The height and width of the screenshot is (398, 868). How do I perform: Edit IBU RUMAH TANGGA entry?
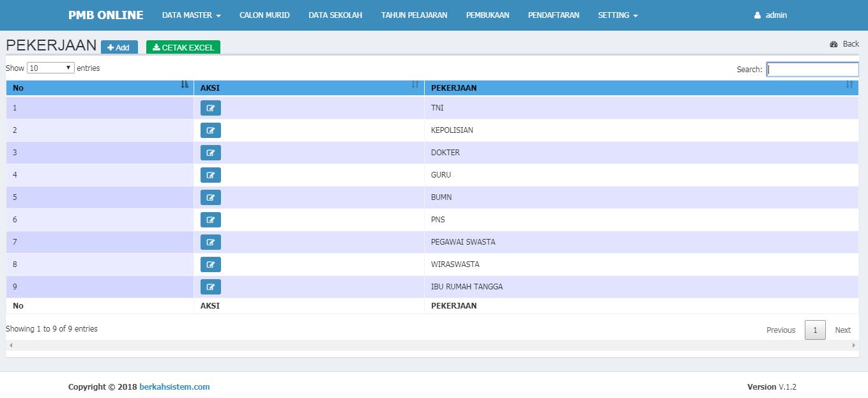click(x=210, y=287)
